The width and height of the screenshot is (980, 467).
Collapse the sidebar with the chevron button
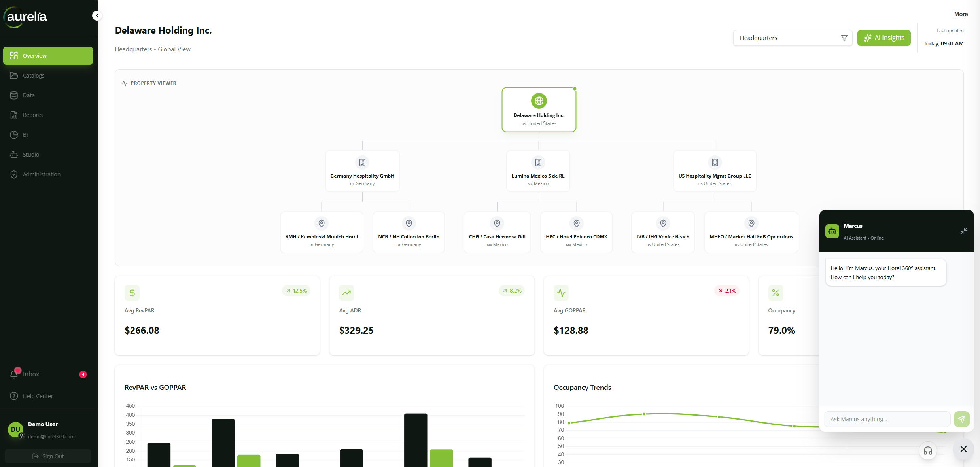[x=97, y=15]
